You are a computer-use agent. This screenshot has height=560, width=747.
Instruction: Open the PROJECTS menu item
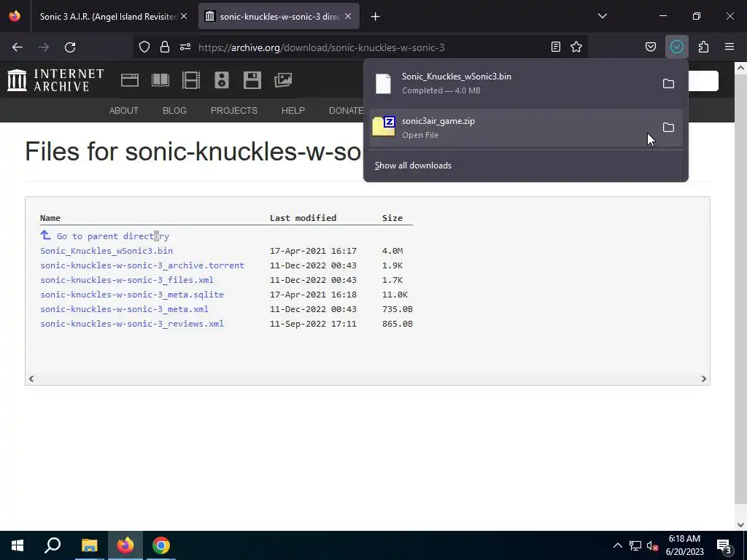point(234,111)
